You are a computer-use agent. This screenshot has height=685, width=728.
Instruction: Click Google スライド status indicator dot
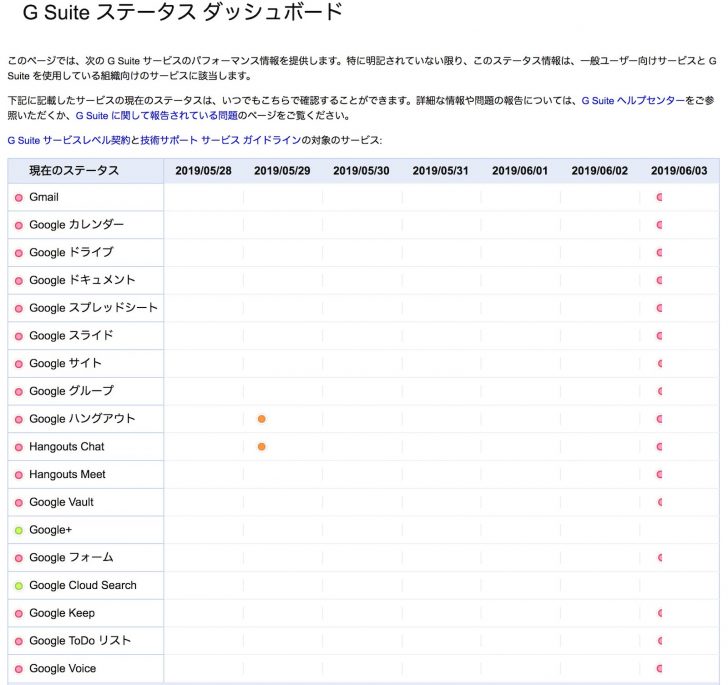(19, 336)
